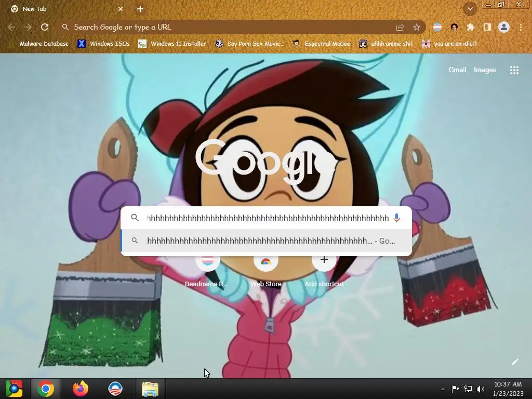Open the you are an idiot! bookmark
The height and width of the screenshot is (399, 532).
coord(449,44)
